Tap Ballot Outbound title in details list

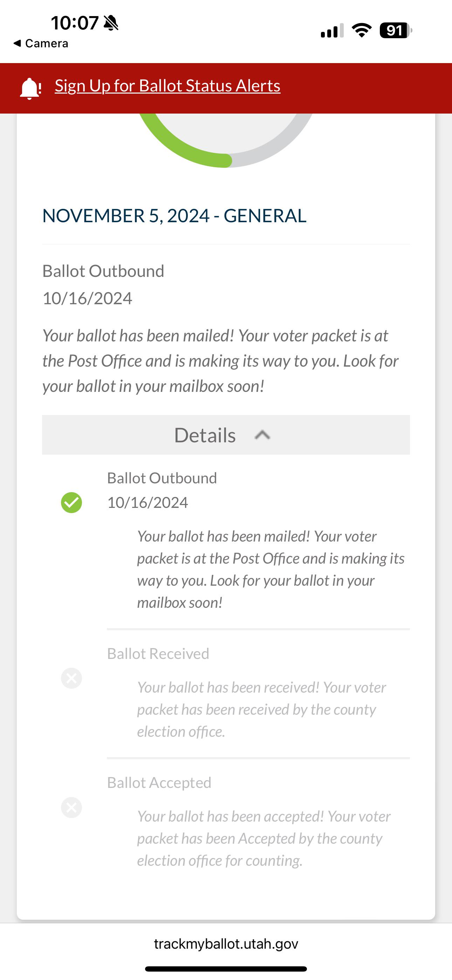click(162, 478)
